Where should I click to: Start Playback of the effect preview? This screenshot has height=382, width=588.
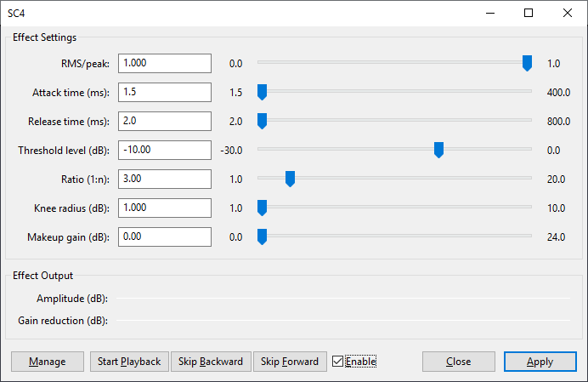129,362
